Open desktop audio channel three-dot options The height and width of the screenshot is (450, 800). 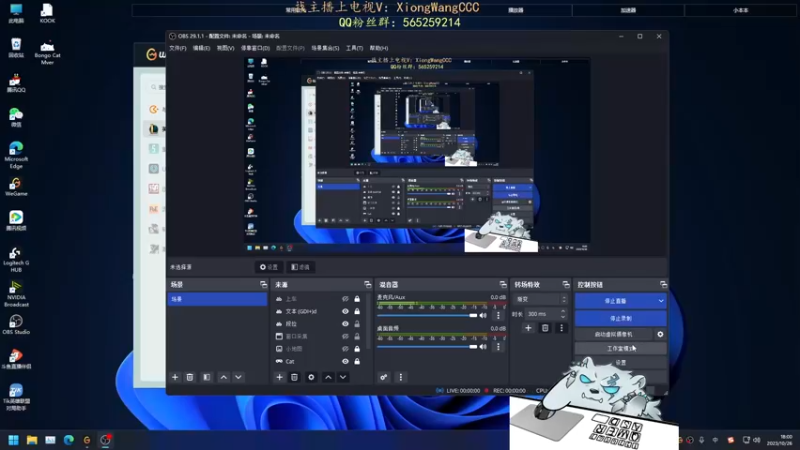pyautogui.click(x=498, y=347)
